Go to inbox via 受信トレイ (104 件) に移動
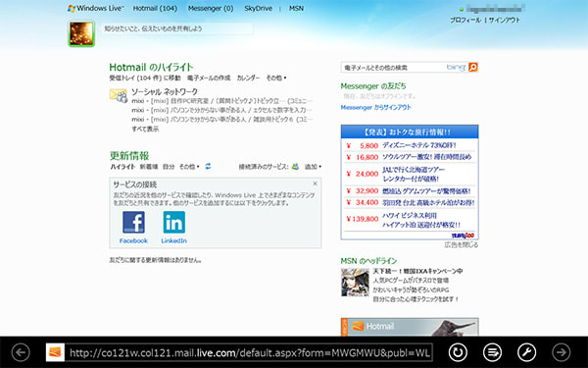Image resolution: width=588 pixels, height=368 pixels. (145, 79)
